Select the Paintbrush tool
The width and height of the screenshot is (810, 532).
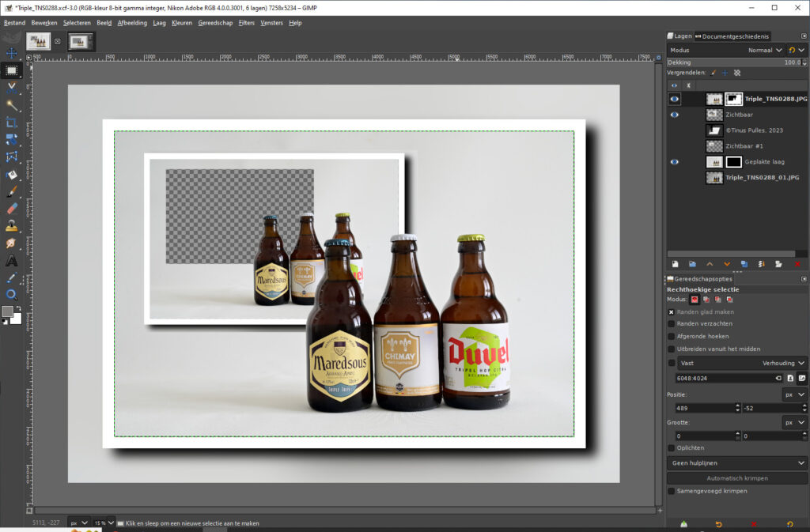[x=11, y=191]
